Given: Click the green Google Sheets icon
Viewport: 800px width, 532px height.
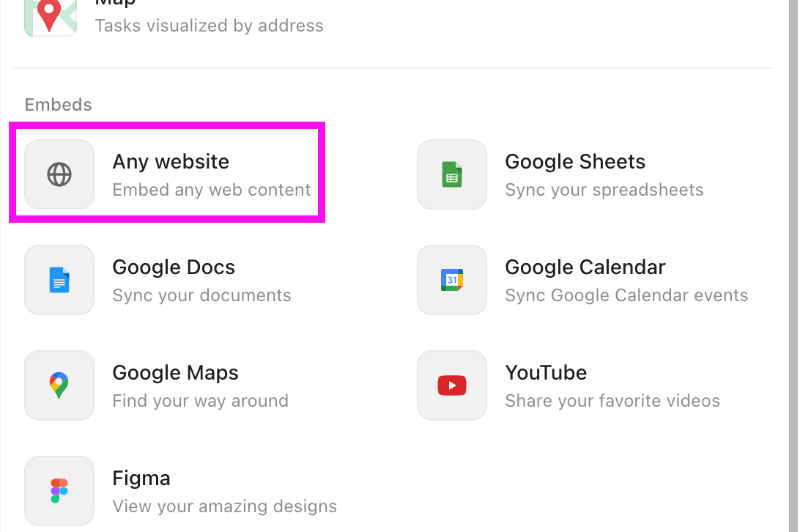Looking at the screenshot, I should pyautogui.click(x=452, y=174).
